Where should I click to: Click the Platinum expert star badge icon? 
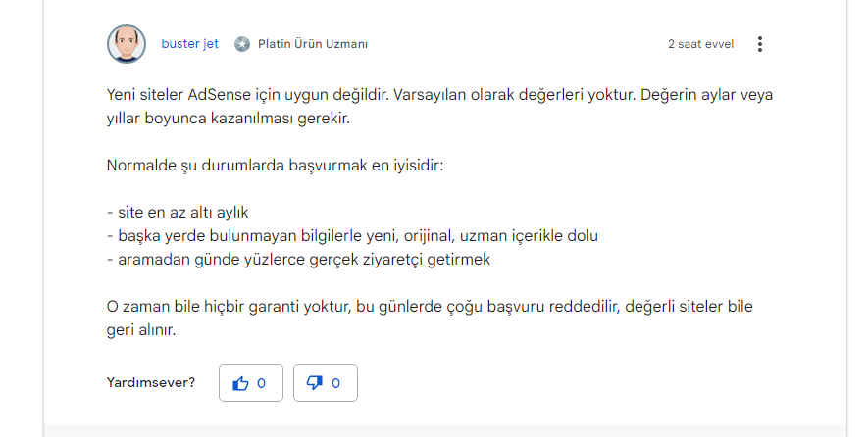(242, 44)
